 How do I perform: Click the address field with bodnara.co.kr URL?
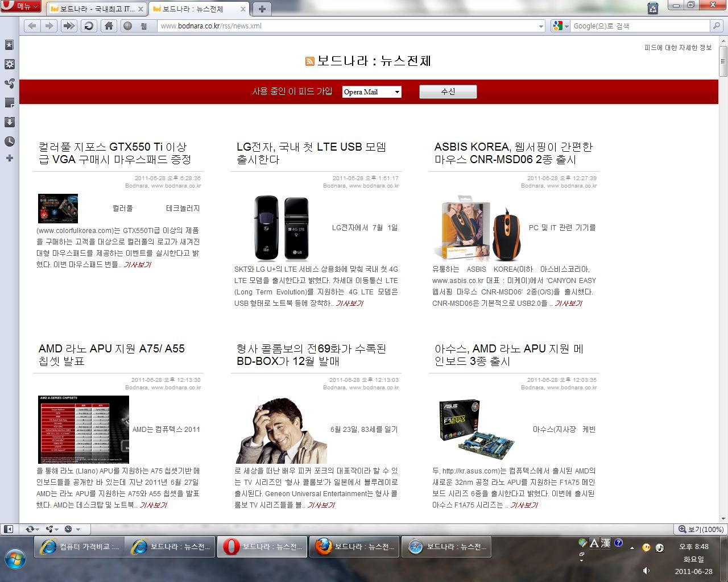347,26
